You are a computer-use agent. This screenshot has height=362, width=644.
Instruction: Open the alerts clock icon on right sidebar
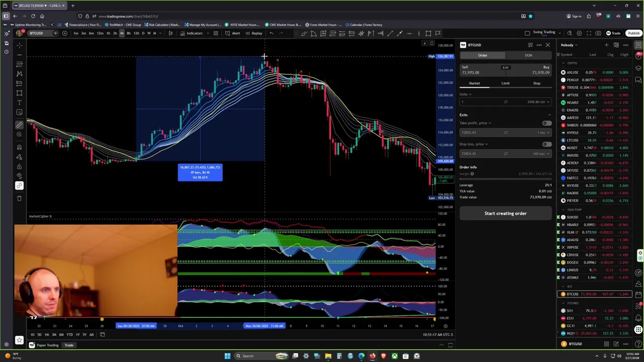(638, 56)
